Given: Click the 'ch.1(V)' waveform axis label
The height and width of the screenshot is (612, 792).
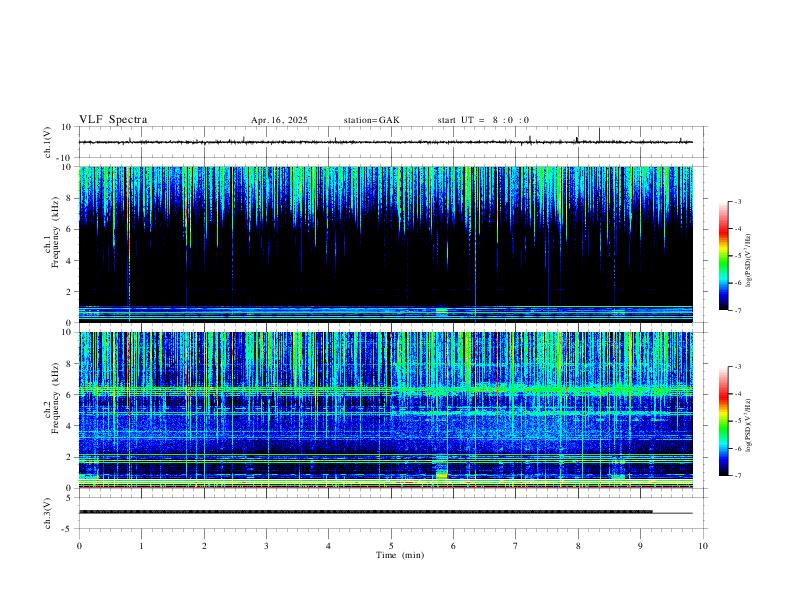Looking at the screenshot, I should (48, 142).
